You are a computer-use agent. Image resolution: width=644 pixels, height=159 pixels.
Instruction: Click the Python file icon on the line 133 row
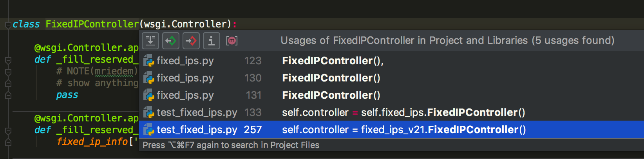pyautogui.click(x=149, y=113)
